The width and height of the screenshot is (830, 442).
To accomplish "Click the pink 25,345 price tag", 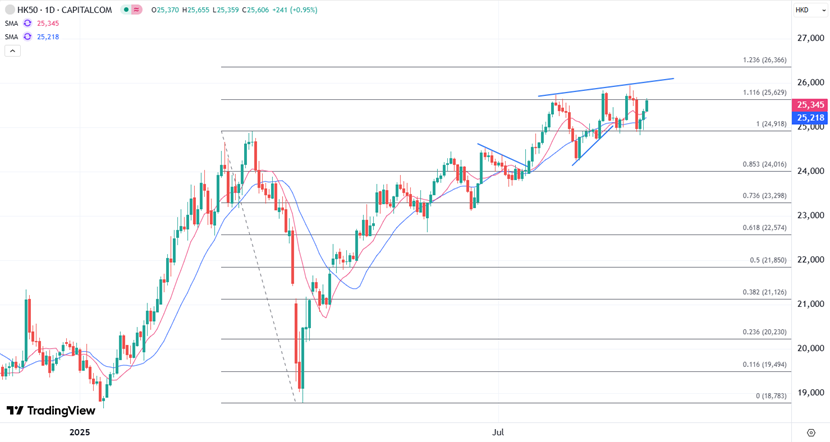I will (810, 105).
